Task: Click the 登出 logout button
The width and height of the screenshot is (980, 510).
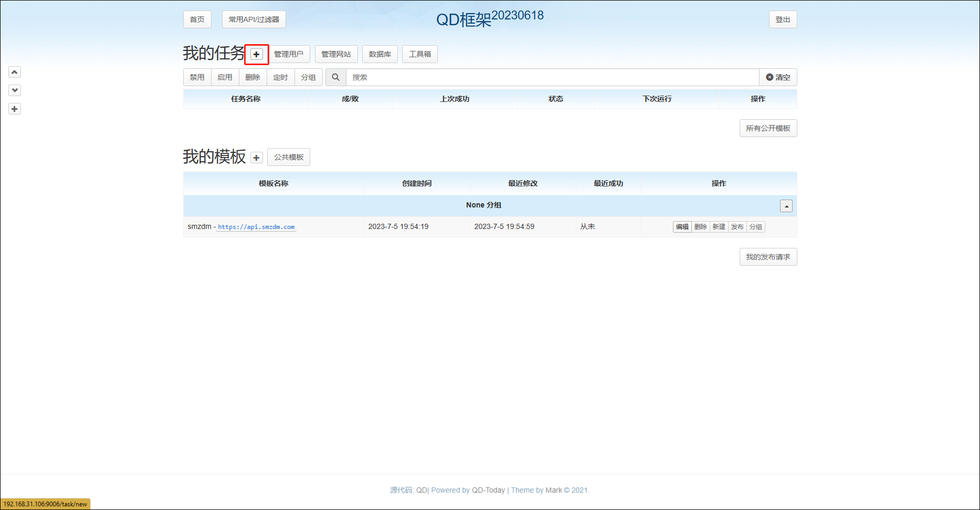Action: tap(782, 19)
